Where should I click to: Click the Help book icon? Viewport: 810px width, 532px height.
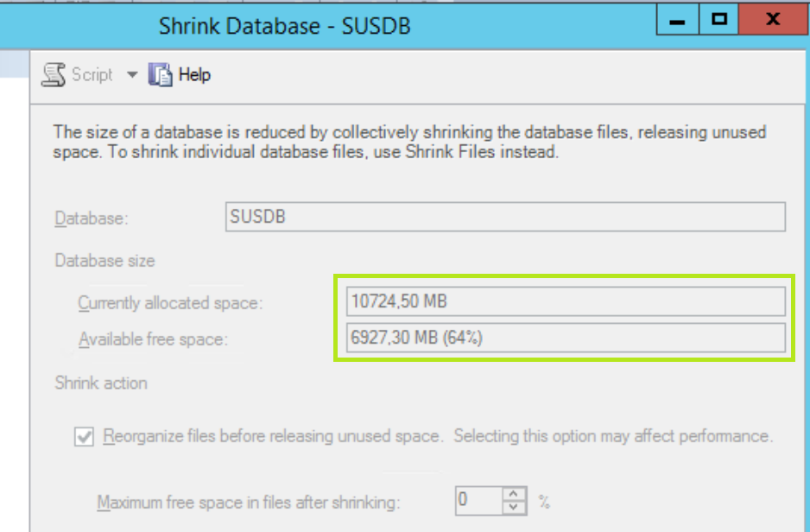(160, 75)
